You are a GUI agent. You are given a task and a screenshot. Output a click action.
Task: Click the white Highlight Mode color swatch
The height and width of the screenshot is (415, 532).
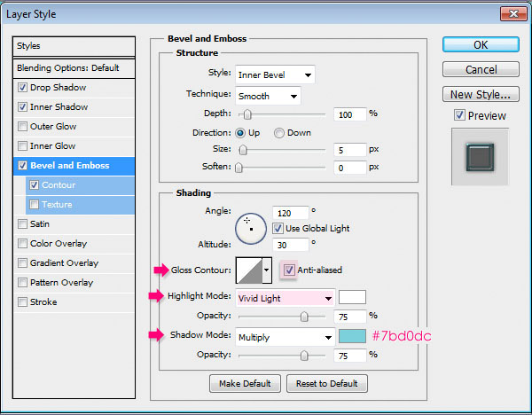point(352,297)
